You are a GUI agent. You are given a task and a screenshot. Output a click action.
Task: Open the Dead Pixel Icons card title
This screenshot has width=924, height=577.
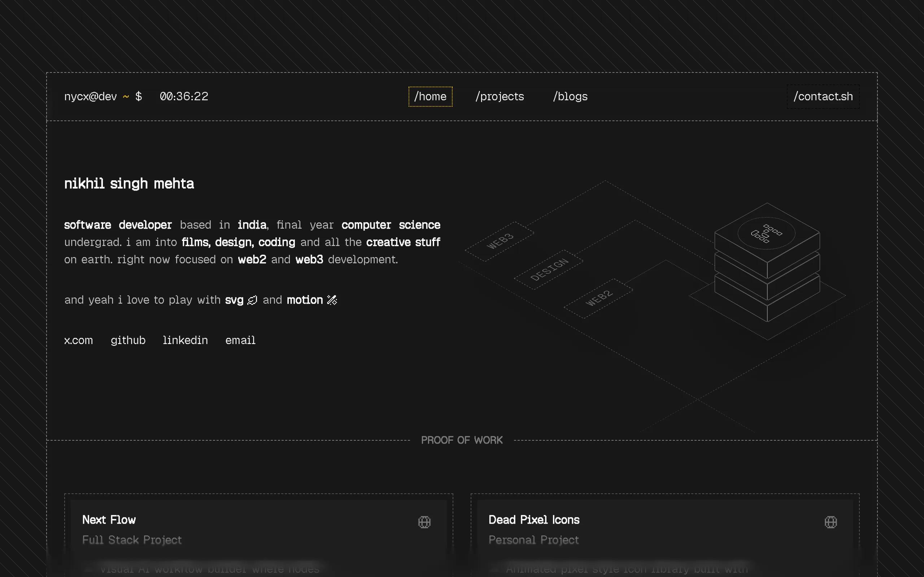pos(534,520)
